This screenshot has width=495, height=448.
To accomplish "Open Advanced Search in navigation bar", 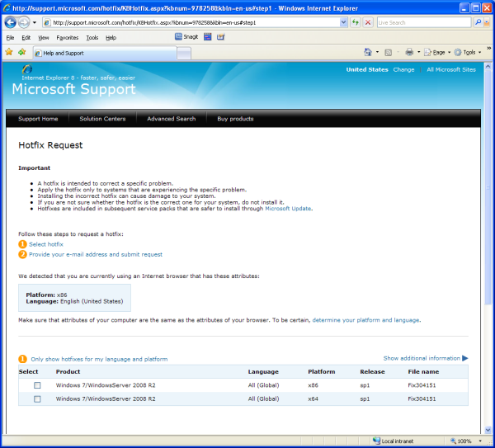I will pyautogui.click(x=172, y=119).
